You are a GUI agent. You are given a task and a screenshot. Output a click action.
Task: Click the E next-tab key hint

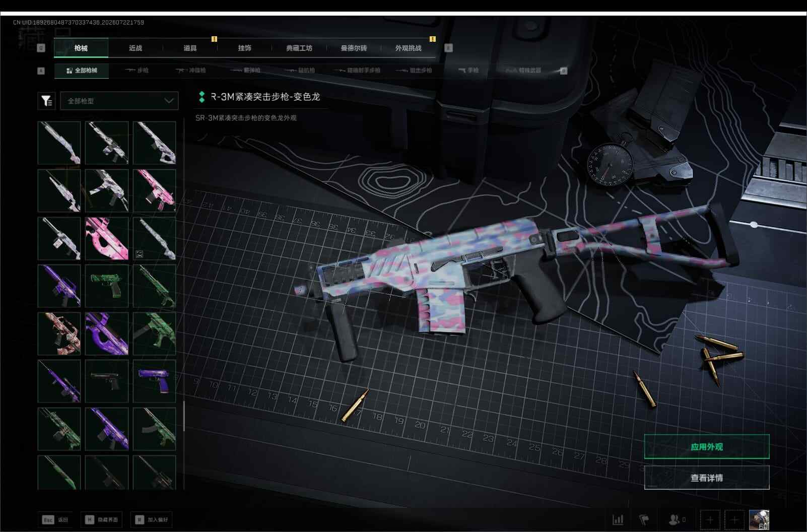[448, 48]
